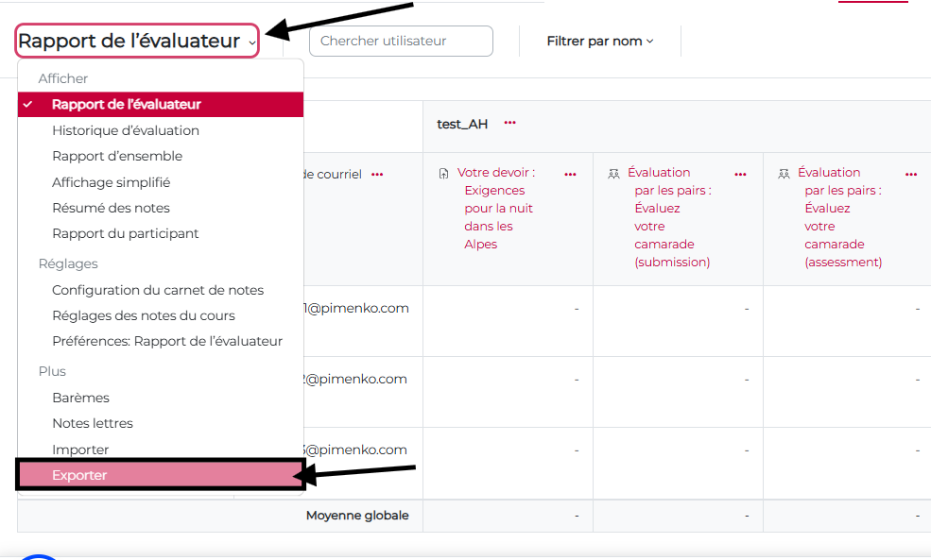Expand the Rapport de l'évaluateur dropdown
Viewport: 931px width, 560px height.
point(137,42)
